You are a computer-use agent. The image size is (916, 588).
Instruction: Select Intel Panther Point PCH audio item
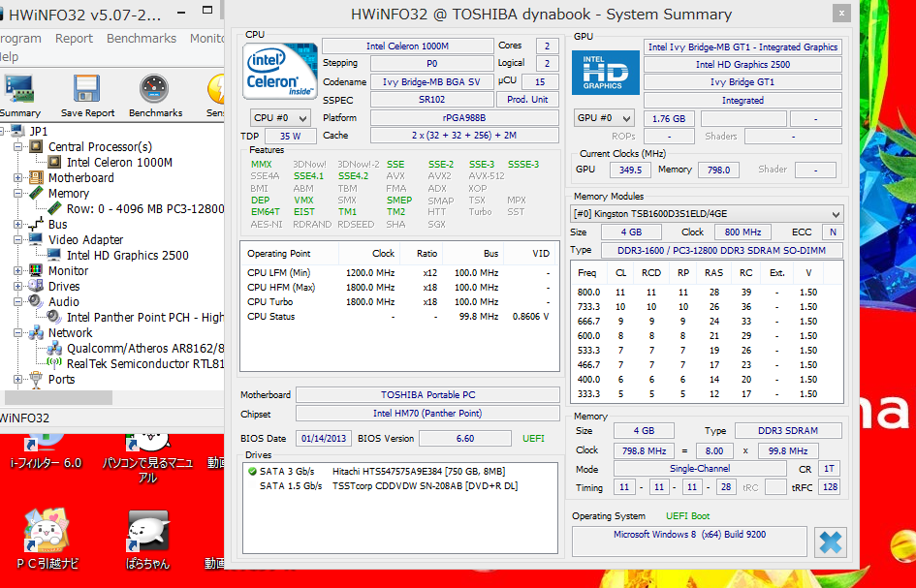pos(144,317)
